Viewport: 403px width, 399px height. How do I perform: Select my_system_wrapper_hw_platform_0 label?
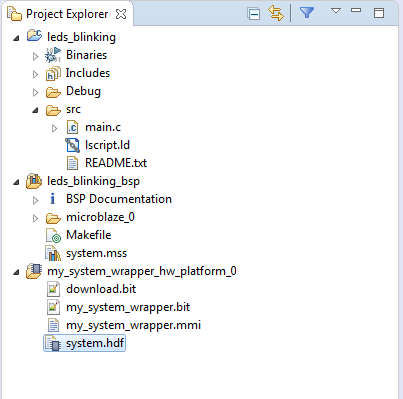point(142,271)
